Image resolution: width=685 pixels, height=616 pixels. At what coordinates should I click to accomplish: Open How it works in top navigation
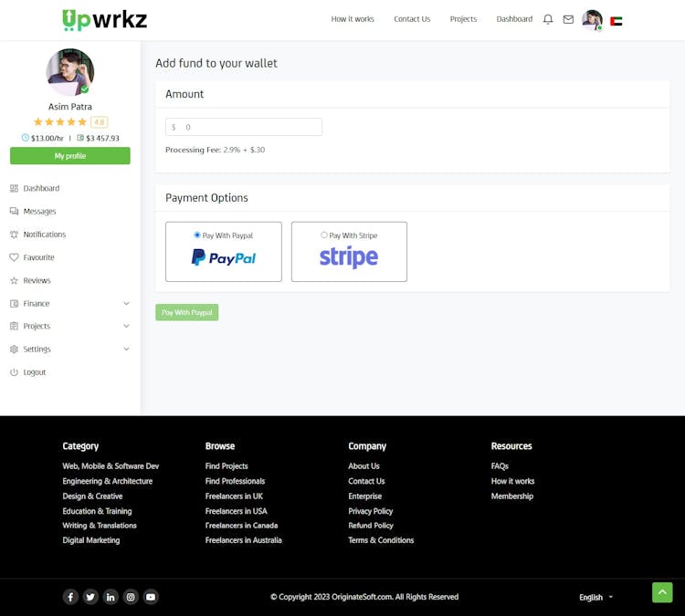pos(353,19)
